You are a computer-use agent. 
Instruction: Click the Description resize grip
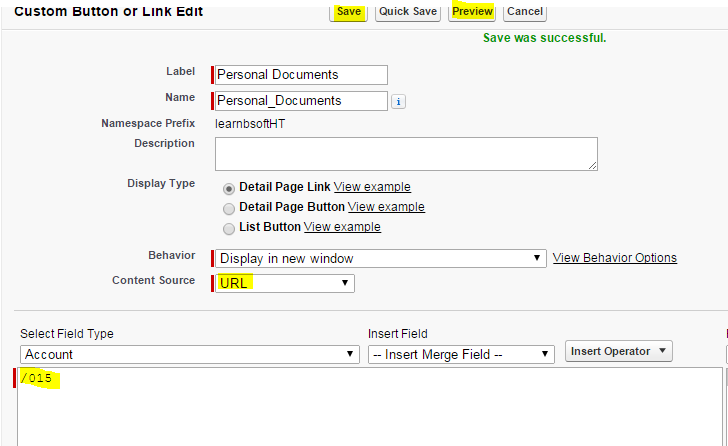[592, 166]
